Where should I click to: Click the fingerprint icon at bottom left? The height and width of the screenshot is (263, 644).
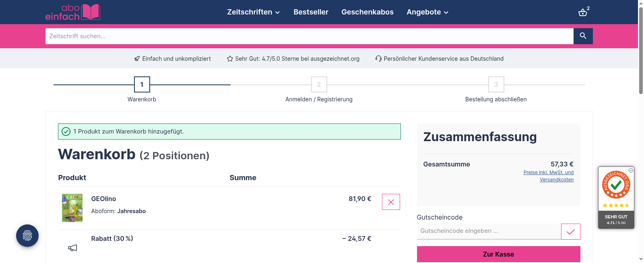27,236
